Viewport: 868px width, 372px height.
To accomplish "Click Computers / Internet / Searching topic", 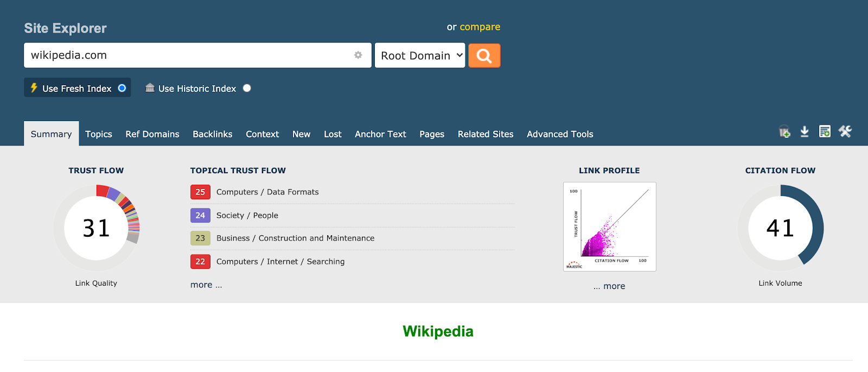I will [280, 261].
